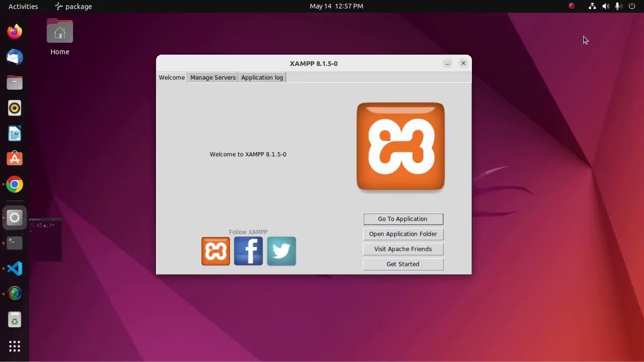Open the Trash dock icon
The height and width of the screenshot is (362, 644).
(x=15, y=320)
